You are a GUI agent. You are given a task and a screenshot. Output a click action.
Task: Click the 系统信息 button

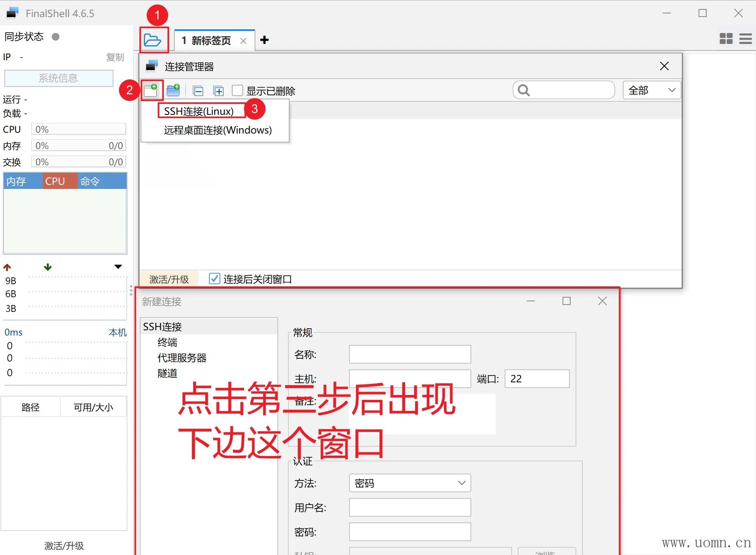pos(59,78)
